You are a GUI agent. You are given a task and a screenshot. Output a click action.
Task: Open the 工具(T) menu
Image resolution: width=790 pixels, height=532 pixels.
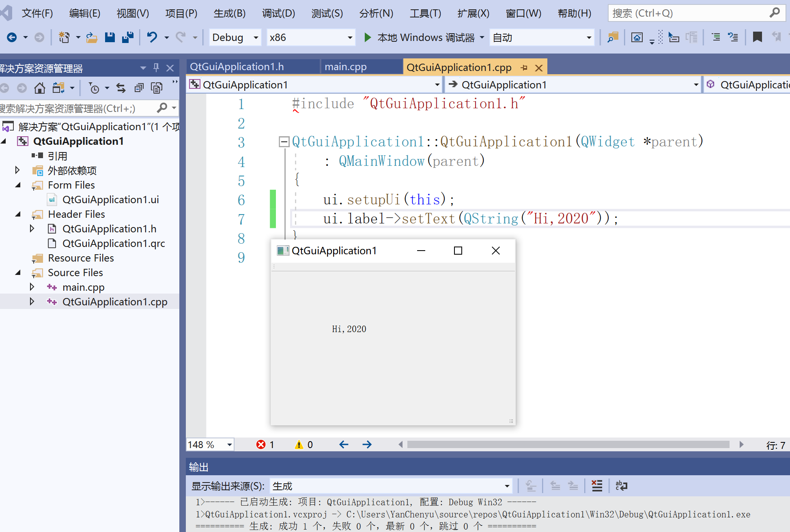pos(425,13)
